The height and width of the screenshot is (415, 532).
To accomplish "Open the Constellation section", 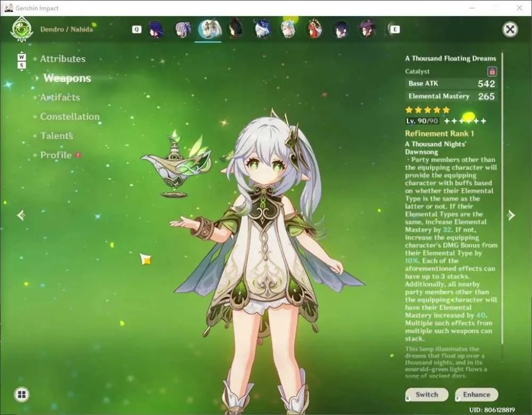I will click(70, 117).
